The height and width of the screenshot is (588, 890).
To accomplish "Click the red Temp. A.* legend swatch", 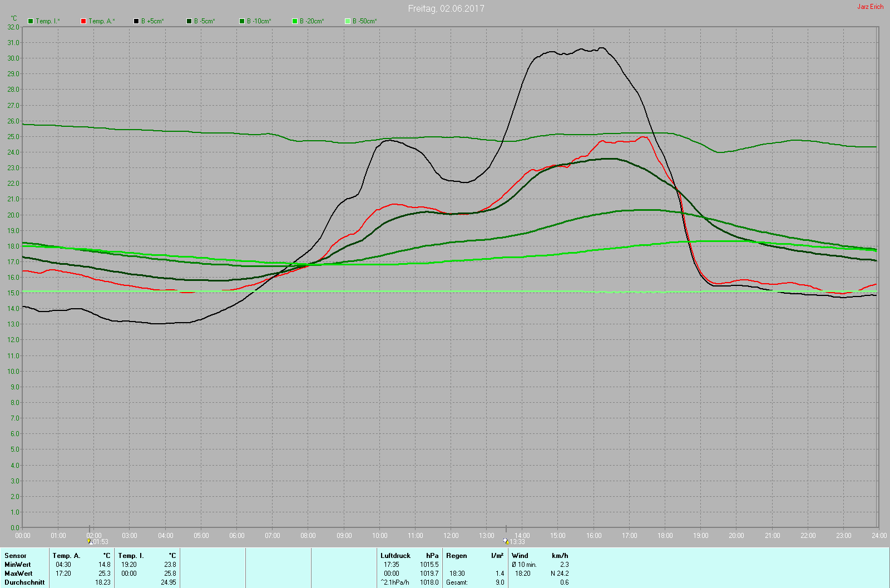I will pyautogui.click(x=83, y=21).
